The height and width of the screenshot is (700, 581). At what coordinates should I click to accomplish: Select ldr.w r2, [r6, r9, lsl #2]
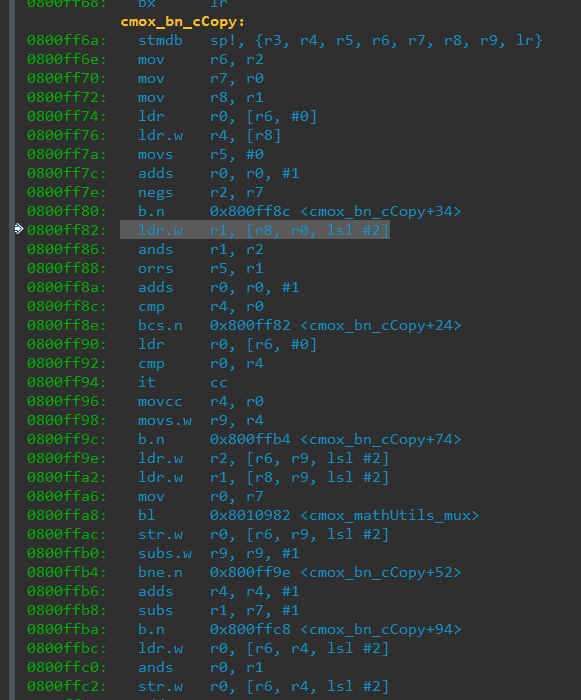[263, 458]
